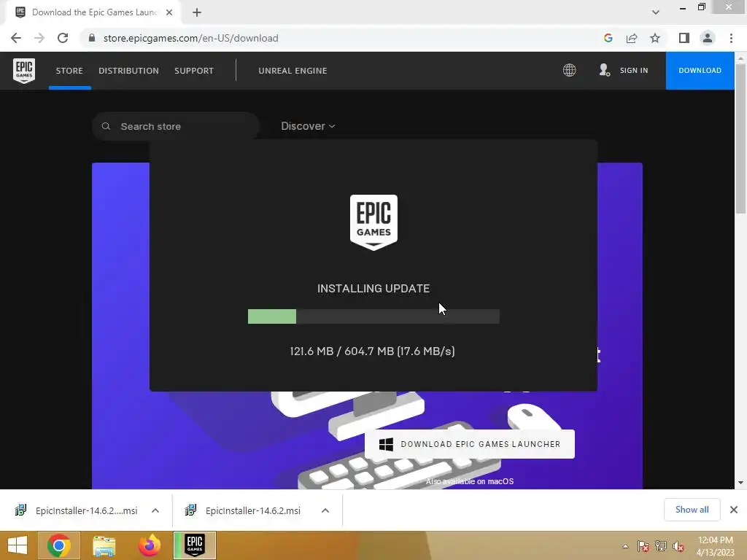
Task: Click the search magnifier icon in store
Action: [107, 126]
